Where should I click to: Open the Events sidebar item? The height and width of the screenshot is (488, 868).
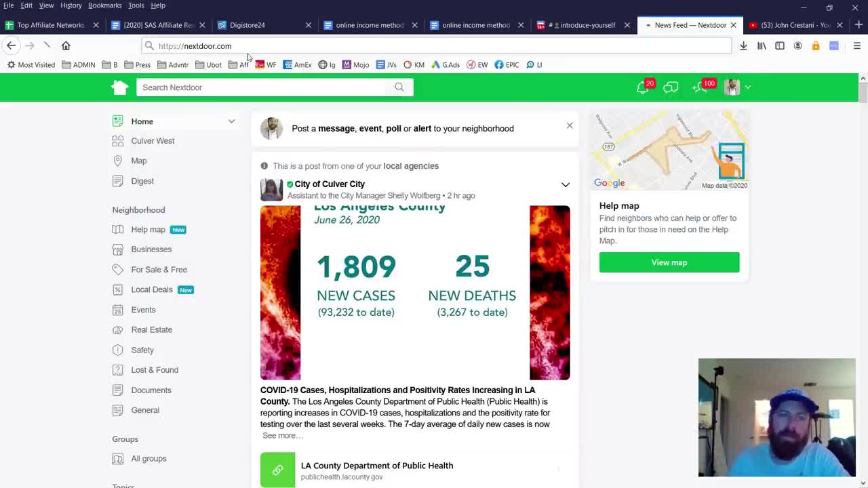[x=143, y=310]
